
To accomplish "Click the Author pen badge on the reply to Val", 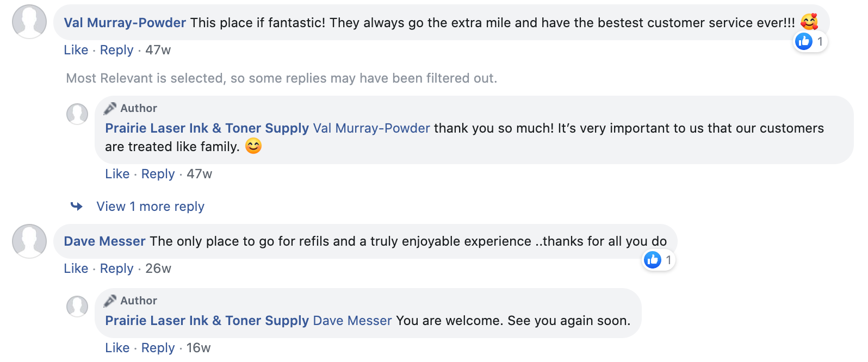I will pyautogui.click(x=110, y=108).
